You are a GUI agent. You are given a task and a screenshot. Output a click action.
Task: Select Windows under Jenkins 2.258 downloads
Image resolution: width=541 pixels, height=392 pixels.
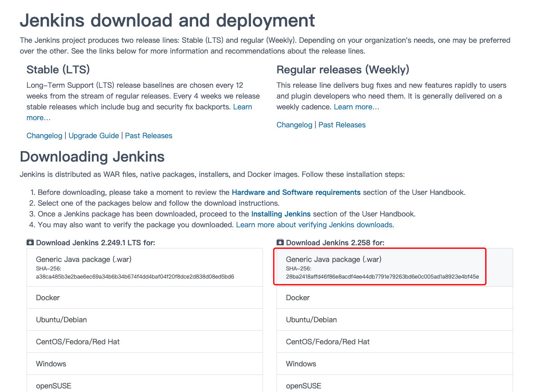click(395, 364)
